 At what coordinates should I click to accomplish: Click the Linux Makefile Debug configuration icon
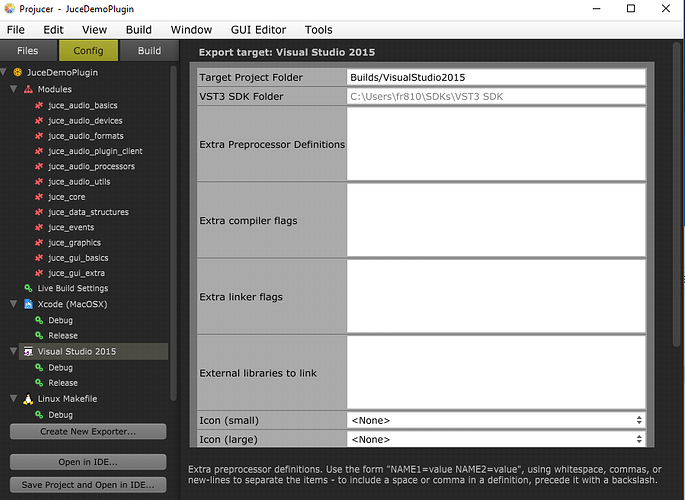pos(39,415)
